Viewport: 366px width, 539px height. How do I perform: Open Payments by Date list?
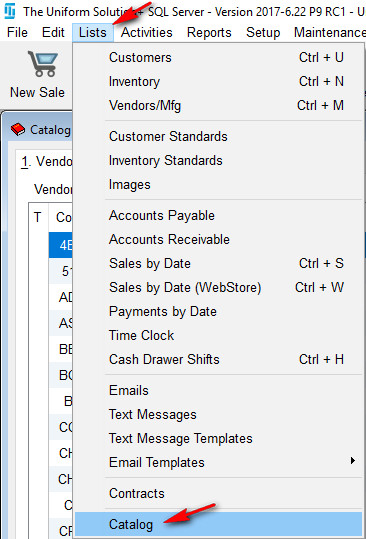tap(218, 311)
